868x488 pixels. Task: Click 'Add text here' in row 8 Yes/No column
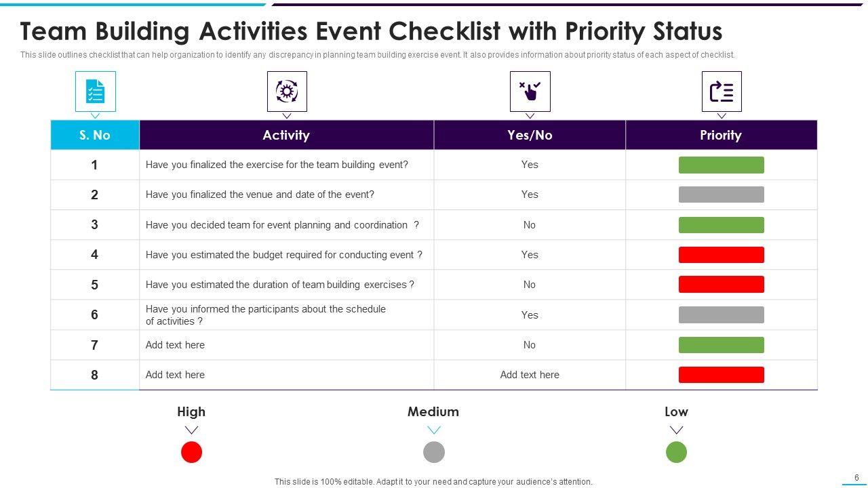tap(530, 375)
